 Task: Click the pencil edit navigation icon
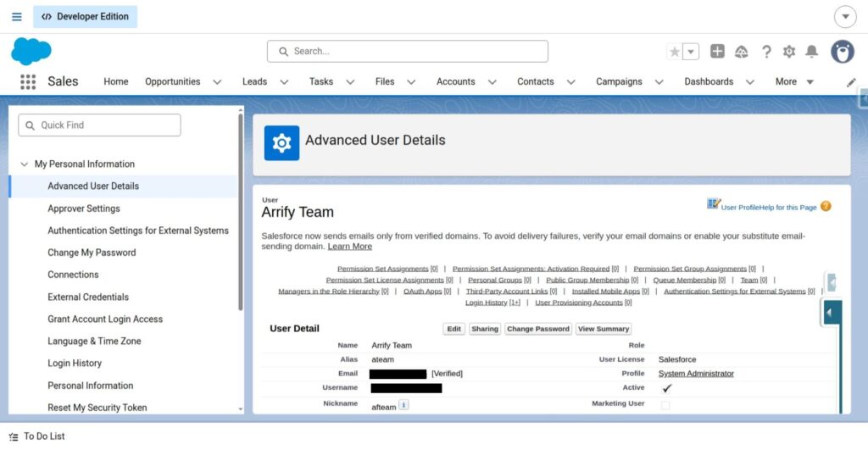851,82
